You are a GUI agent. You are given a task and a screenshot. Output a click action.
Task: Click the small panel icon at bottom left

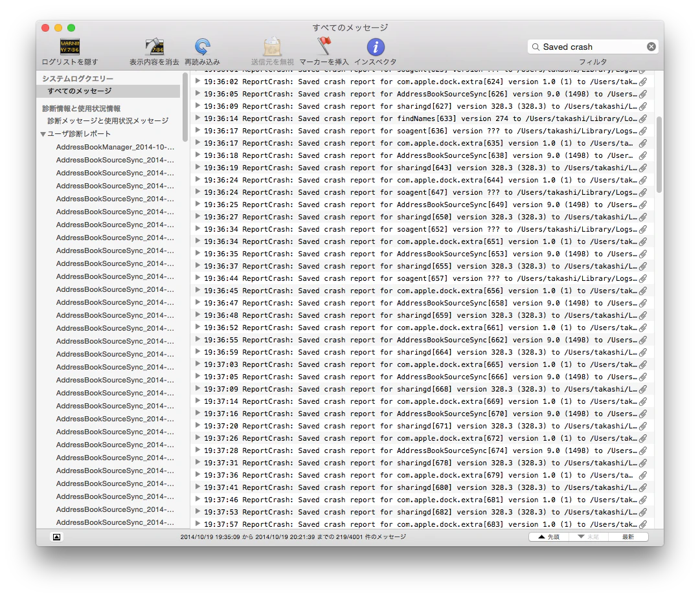click(x=56, y=537)
